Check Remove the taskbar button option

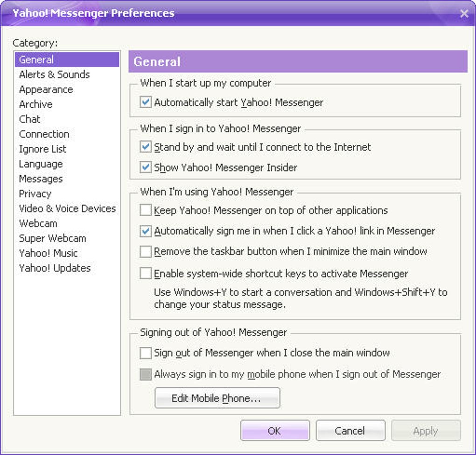click(x=146, y=252)
